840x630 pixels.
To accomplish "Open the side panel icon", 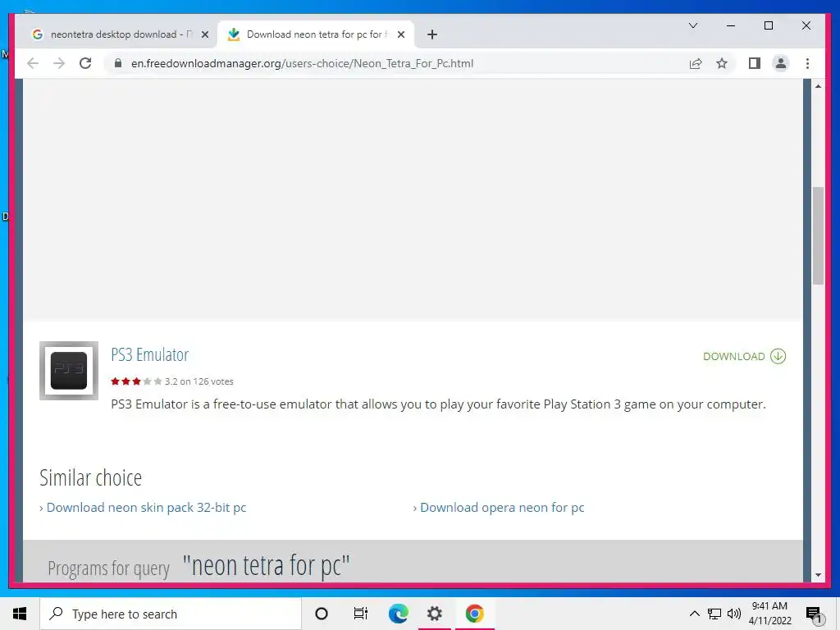I will pos(755,63).
